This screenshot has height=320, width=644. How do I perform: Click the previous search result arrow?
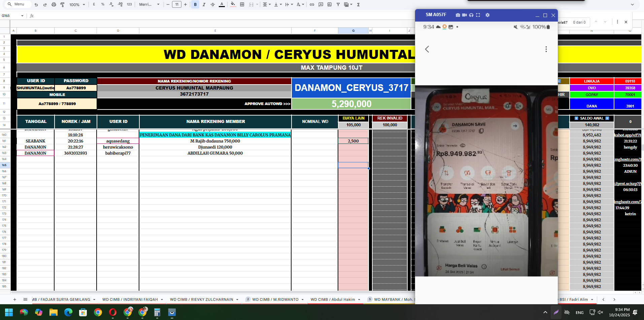pos(596,22)
